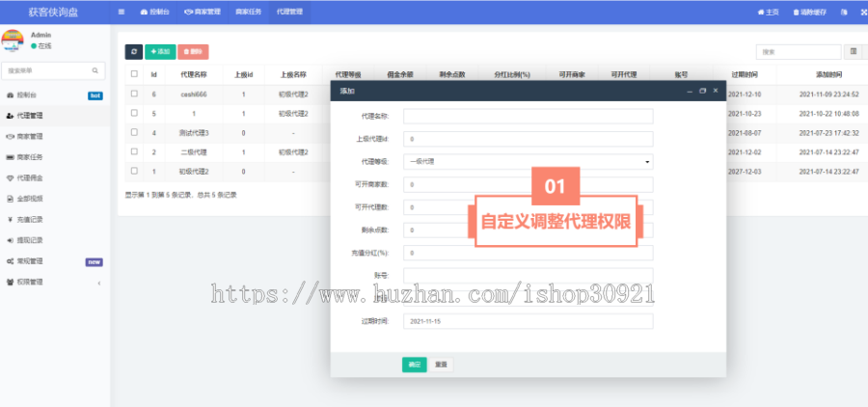This screenshot has height=407, width=868.
Task: Click the green 确定 confirm button
Action: point(414,365)
